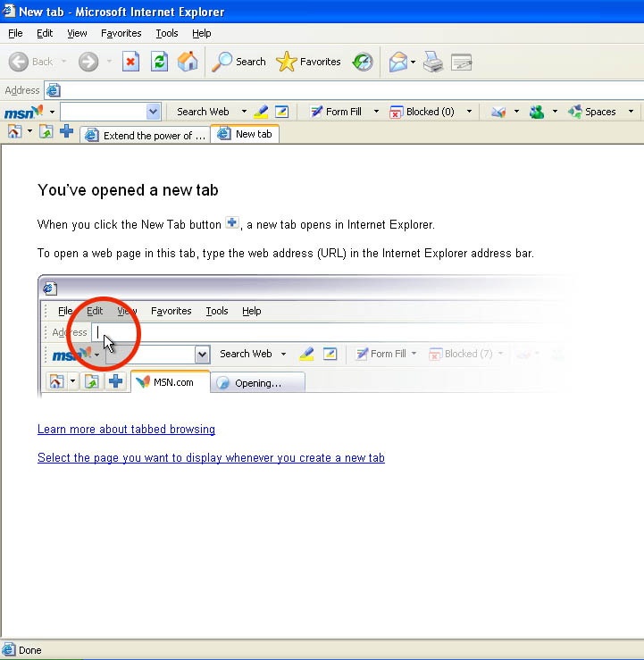The width and height of the screenshot is (644, 660).
Task: Click the Messenger buddies icon
Action: pos(537,112)
